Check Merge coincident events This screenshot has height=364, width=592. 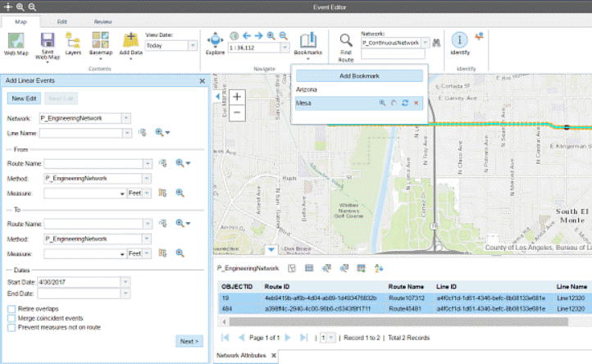pos(11,317)
